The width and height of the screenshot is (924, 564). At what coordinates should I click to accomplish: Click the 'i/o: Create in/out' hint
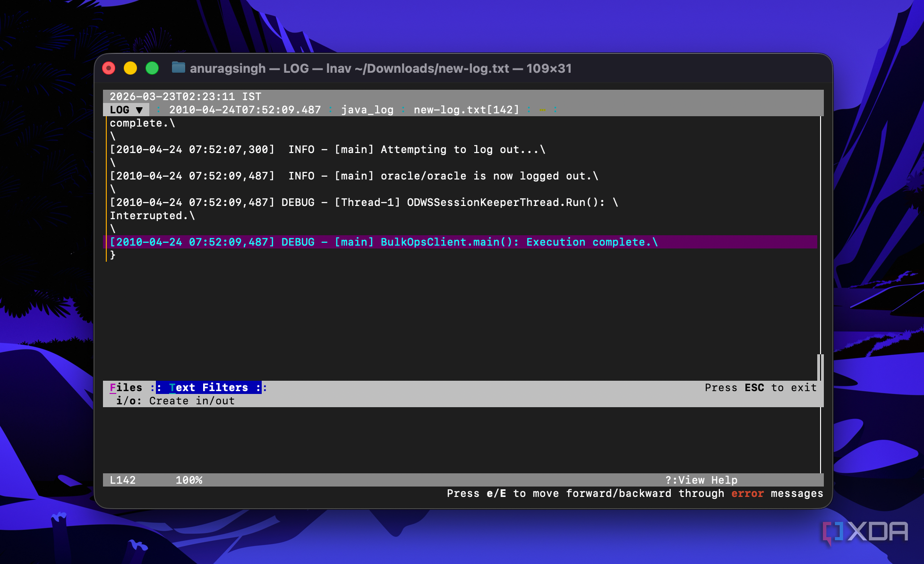pyautogui.click(x=175, y=401)
